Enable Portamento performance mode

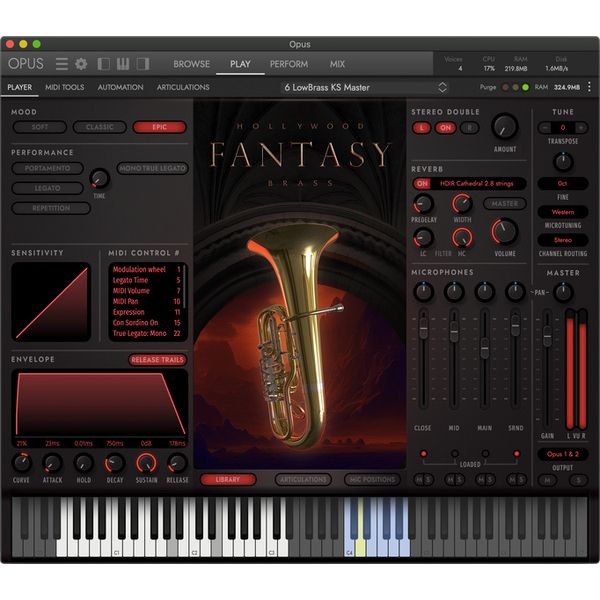(47, 168)
